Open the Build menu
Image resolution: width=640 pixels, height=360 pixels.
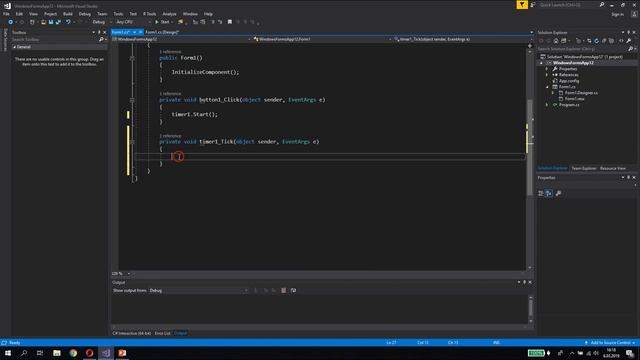click(68, 14)
